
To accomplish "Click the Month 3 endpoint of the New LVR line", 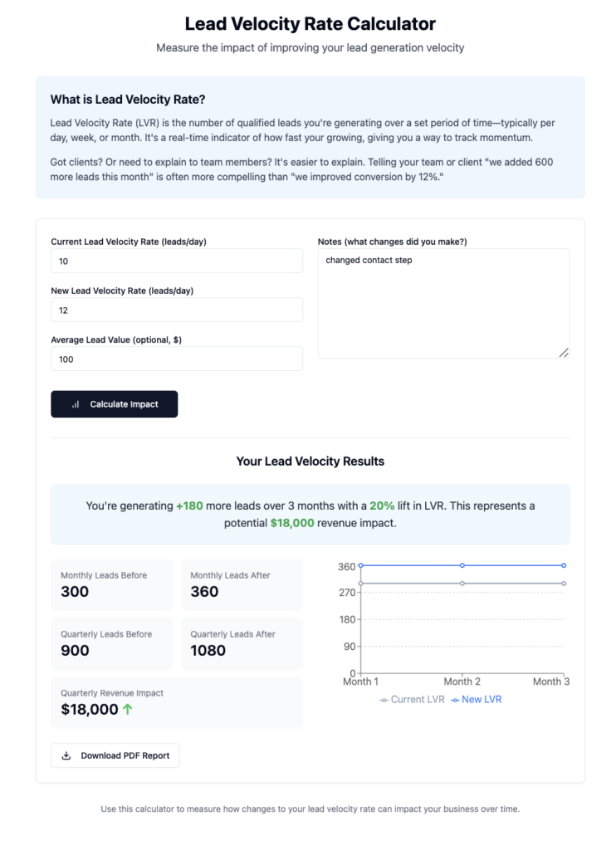I will [564, 565].
